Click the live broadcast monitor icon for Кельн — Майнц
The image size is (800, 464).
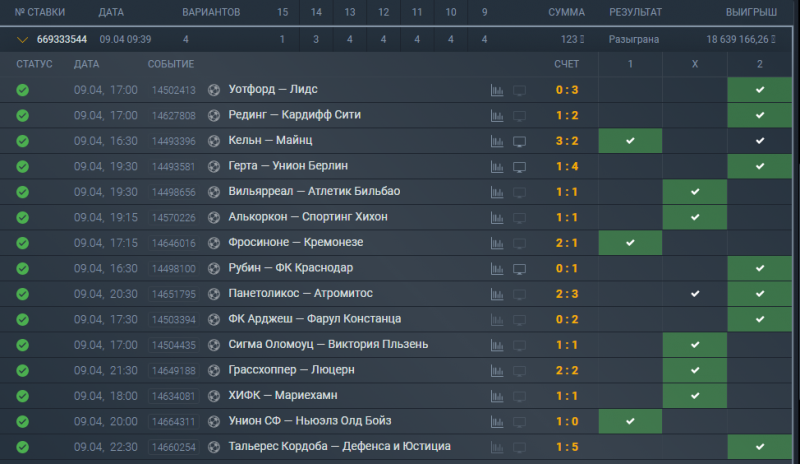pyautogui.click(x=519, y=141)
